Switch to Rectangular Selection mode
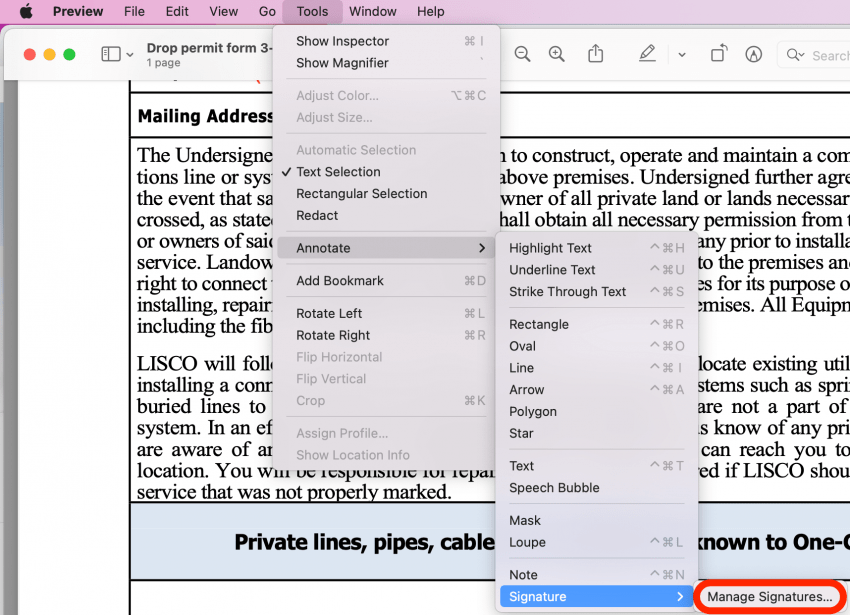 pyautogui.click(x=361, y=194)
